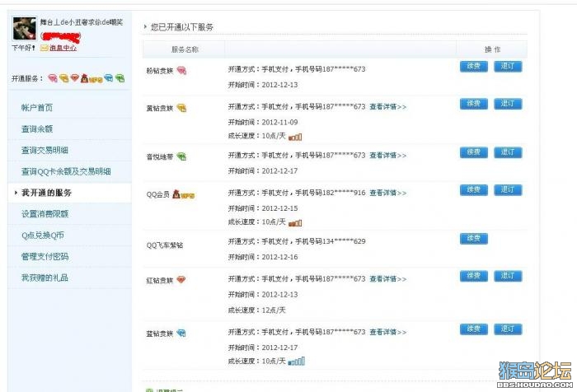This screenshot has height=392, width=577.
Task: Click the pink diamond icon in 粉钻贵族 row
Action: (182, 71)
